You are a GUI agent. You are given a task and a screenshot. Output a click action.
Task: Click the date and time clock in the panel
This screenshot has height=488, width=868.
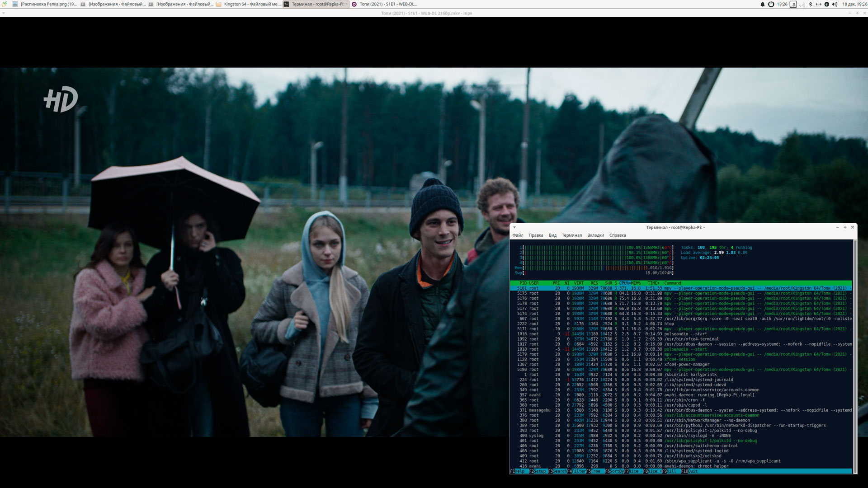(x=854, y=4)
